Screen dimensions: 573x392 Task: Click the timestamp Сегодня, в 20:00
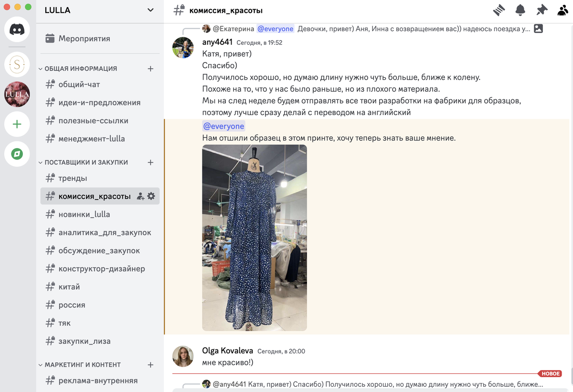(x=281, y=351)
